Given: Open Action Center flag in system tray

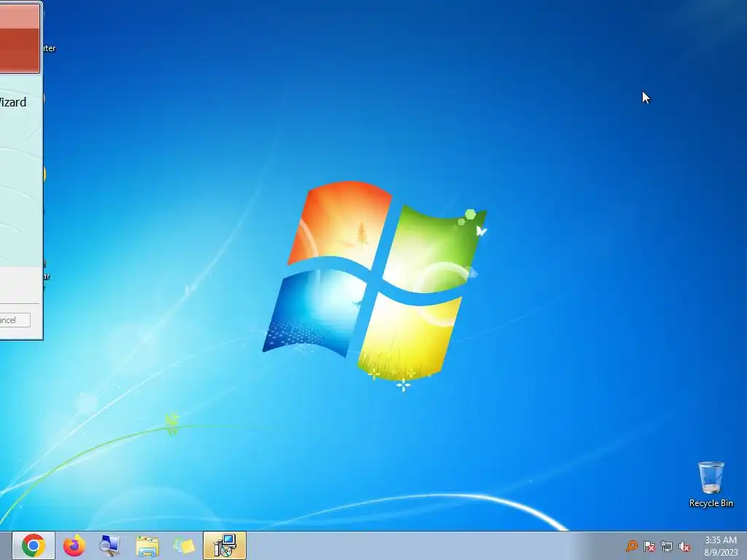Looking at the screenshot, I should point(649,546).
